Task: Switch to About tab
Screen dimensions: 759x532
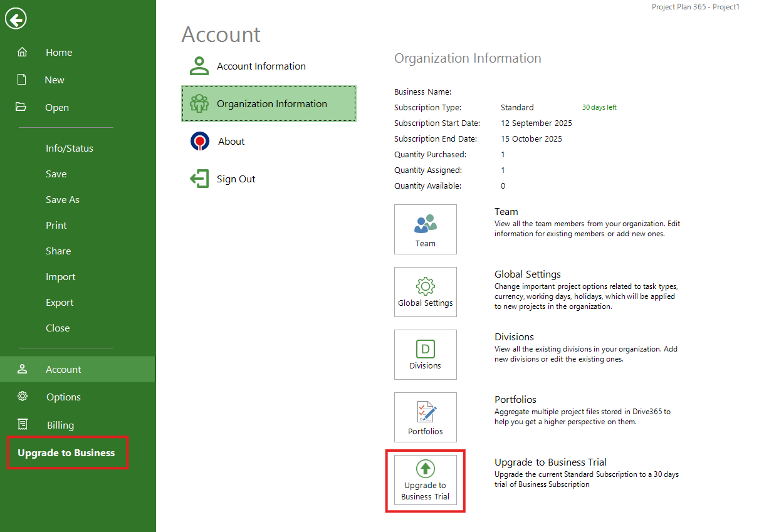Action: (x=269, y=141)
